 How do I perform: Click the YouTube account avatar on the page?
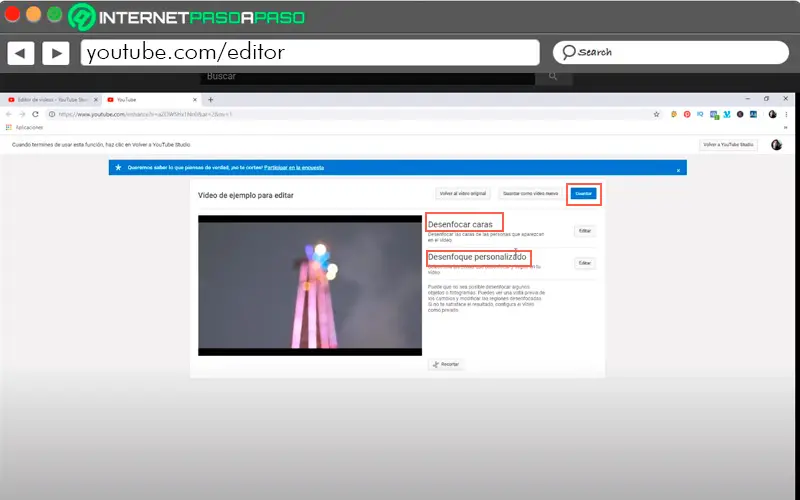pos(777,145)
